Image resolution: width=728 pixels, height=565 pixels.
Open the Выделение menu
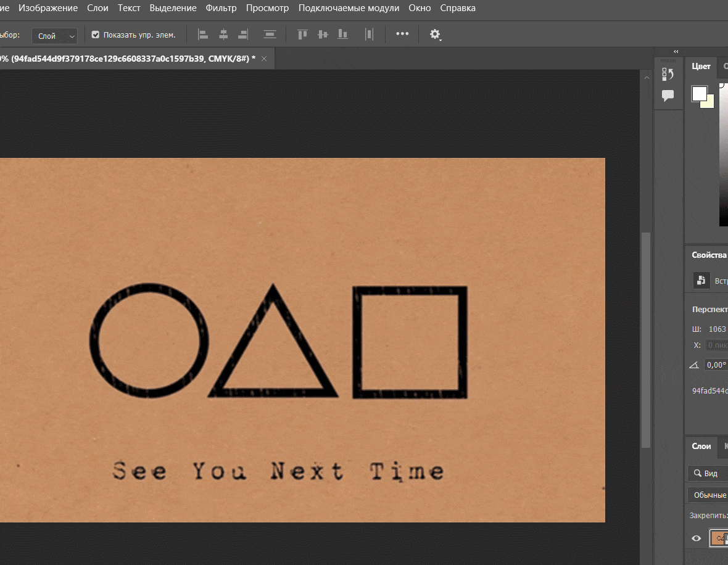173,8
